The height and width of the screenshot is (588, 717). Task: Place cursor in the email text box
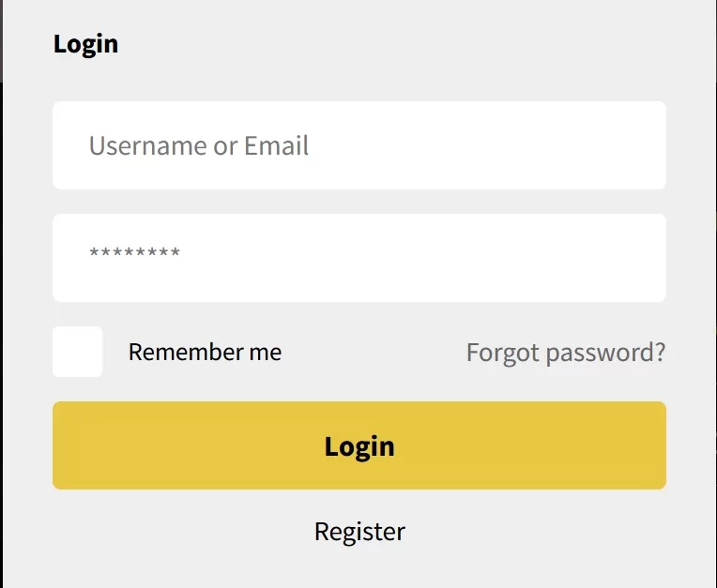(358, 145)
